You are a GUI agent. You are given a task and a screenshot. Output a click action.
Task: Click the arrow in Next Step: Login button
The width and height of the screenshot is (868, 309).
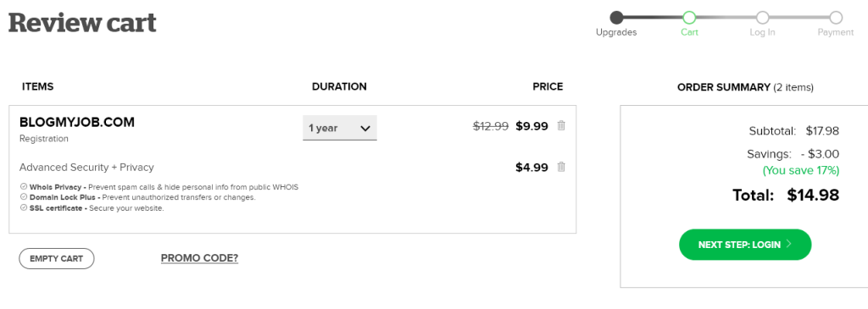(x=789, y=245)
